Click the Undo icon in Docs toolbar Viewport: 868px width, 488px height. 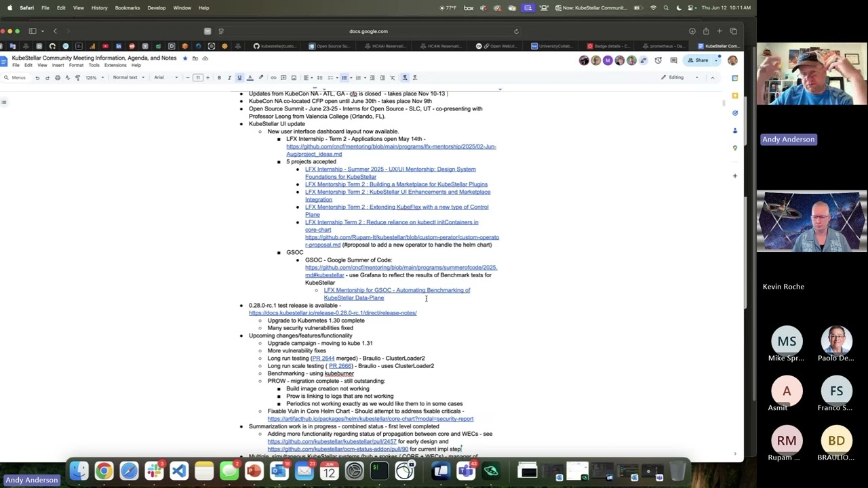37,77
